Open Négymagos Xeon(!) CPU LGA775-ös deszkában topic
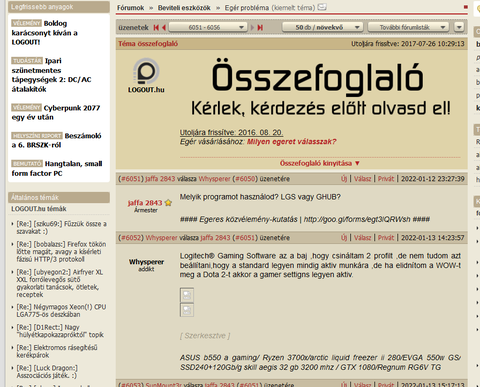This screenshot has height=387, width=480. point(61,311)
